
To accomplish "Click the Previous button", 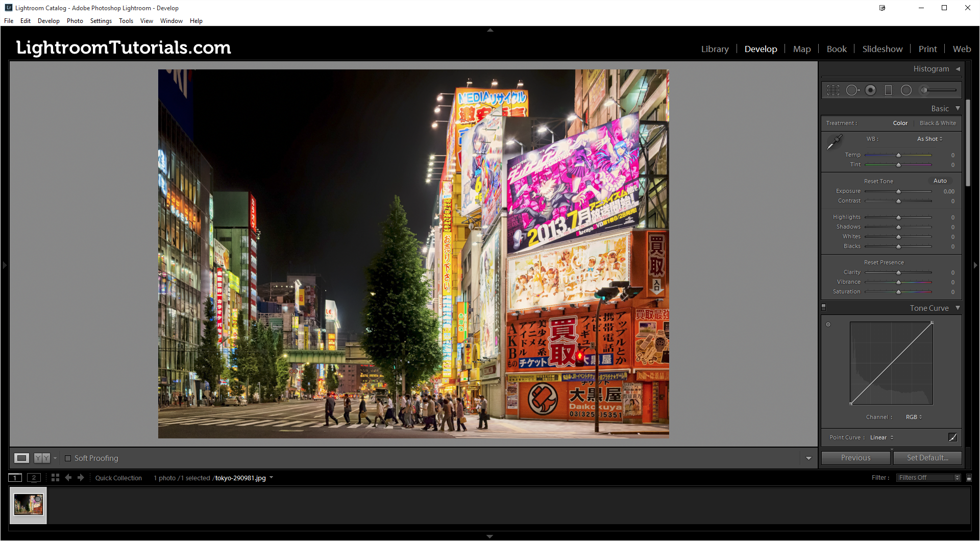I will click(856, 458).
